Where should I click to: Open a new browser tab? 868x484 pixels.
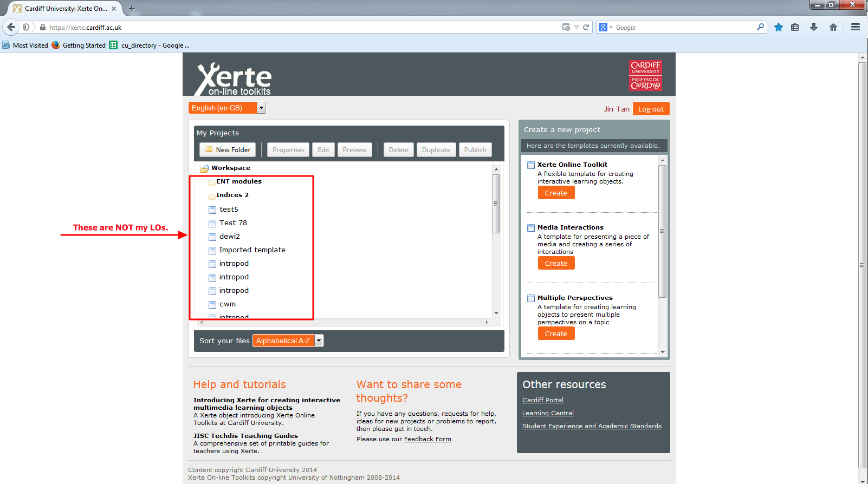click(132, 9)
